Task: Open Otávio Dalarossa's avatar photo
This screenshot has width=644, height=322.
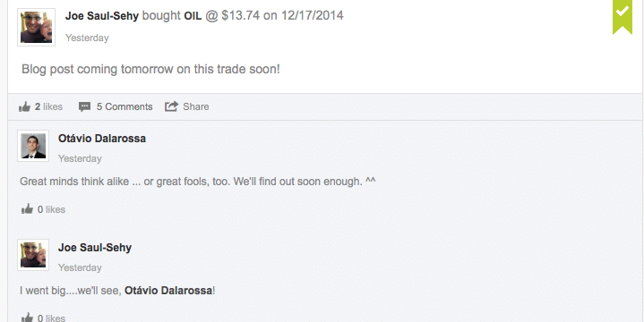Action: click(33, 146)
